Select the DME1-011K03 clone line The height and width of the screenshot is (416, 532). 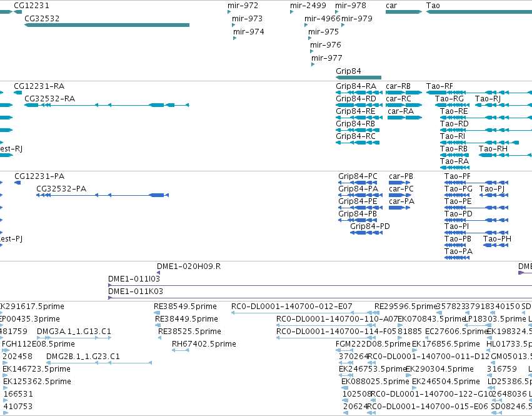(320, 298)
